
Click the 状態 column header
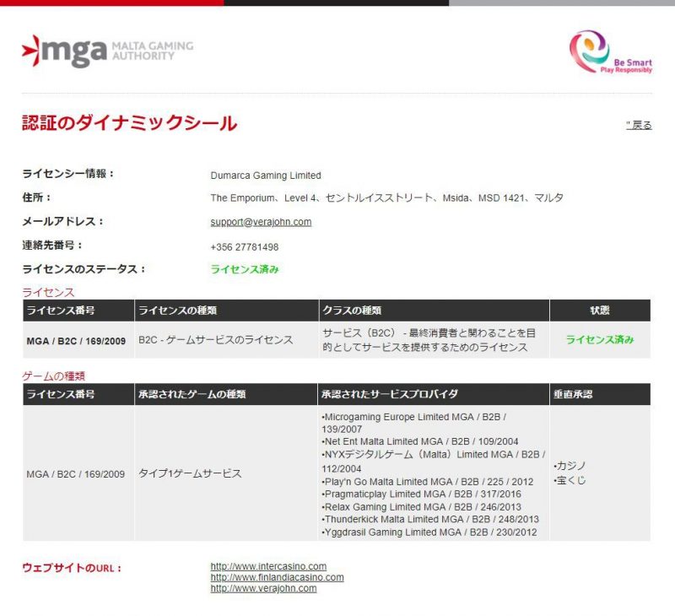click(x=600, y=311)
